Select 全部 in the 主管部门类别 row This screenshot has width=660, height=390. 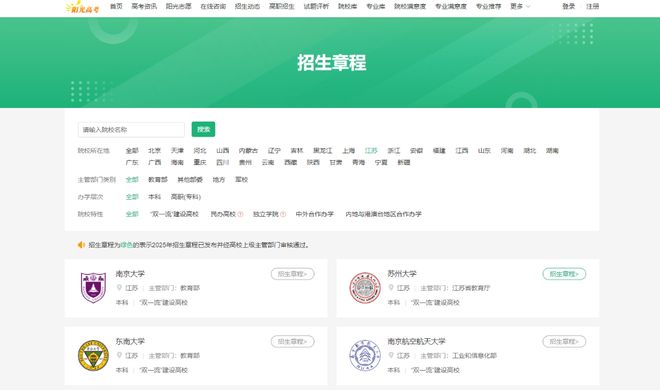(132, 180)
